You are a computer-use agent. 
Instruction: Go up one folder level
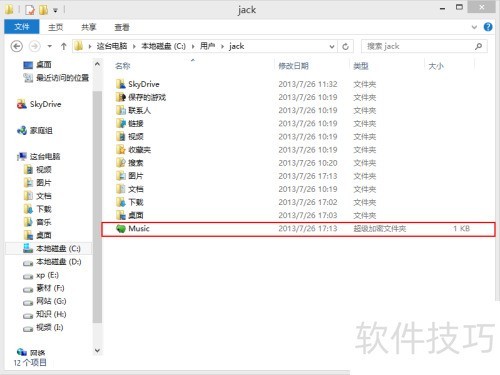[63, 46]
